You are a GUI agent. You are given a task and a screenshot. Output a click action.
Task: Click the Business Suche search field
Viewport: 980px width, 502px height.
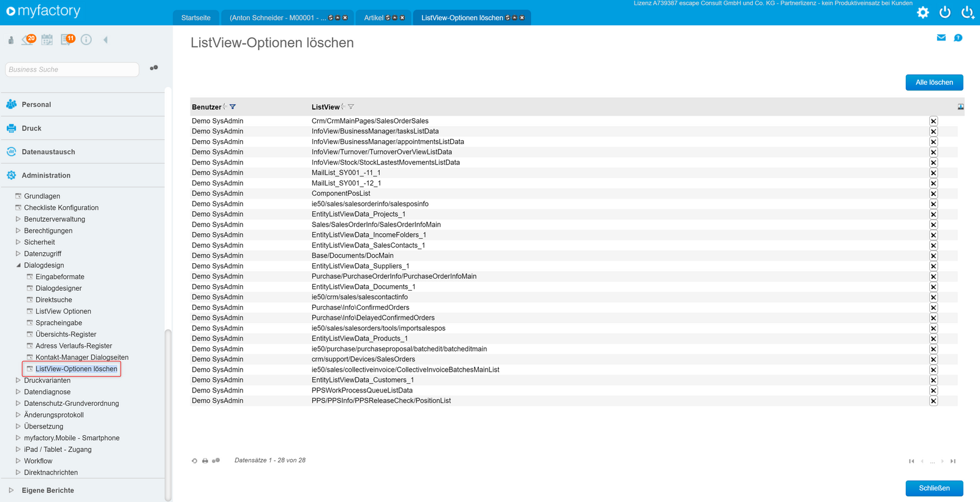72,70
